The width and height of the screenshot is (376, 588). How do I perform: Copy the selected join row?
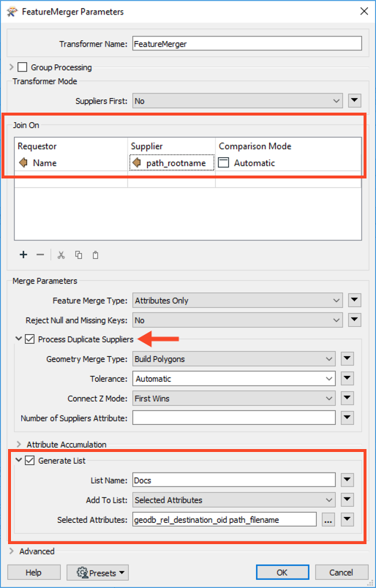click(x=78, y=255)
